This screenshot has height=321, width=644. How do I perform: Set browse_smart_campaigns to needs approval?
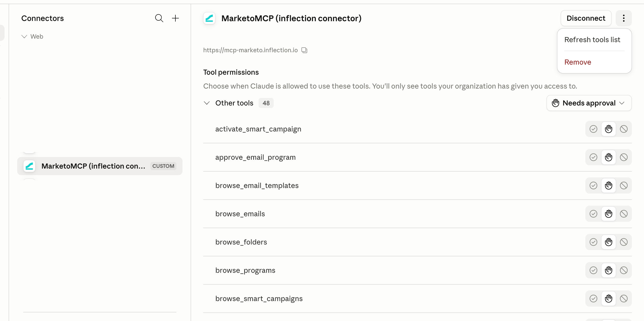pyautogui.click(x=608, y=299)
